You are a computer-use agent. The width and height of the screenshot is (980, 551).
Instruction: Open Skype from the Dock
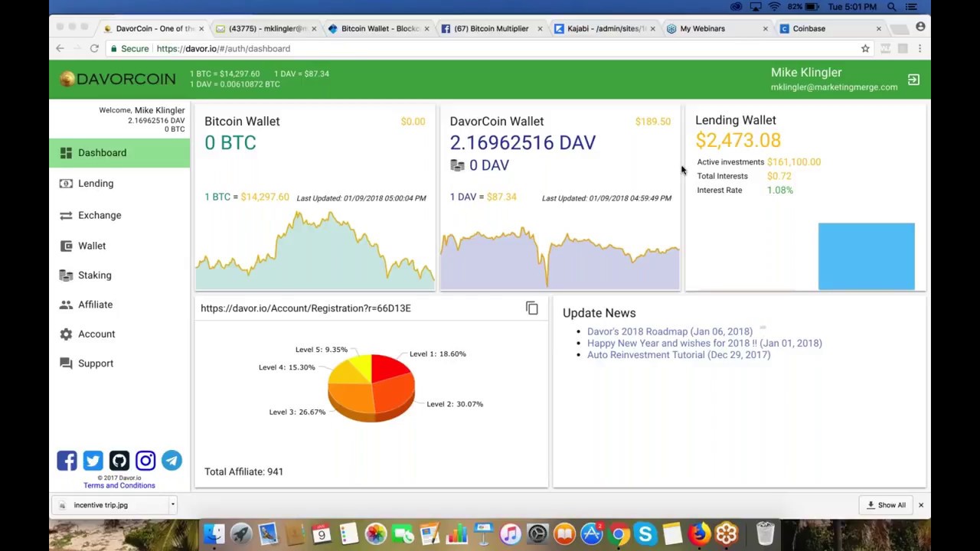pos(645,533)
